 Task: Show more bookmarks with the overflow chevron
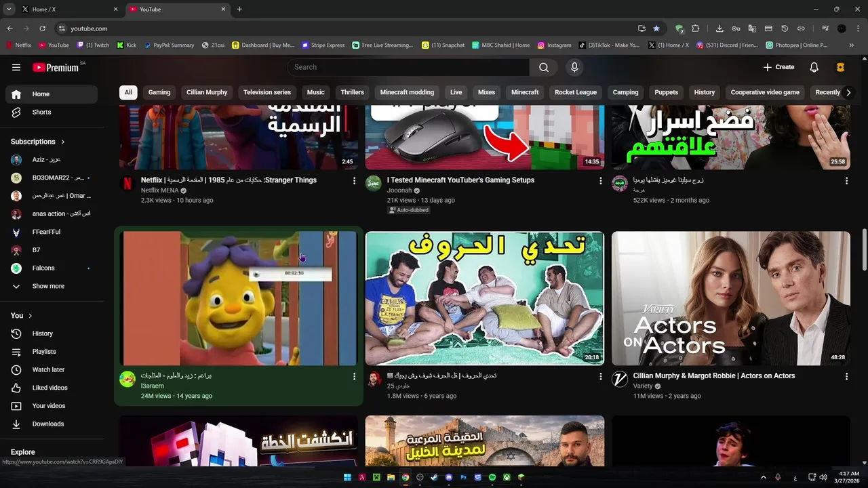tap(852, 45)
